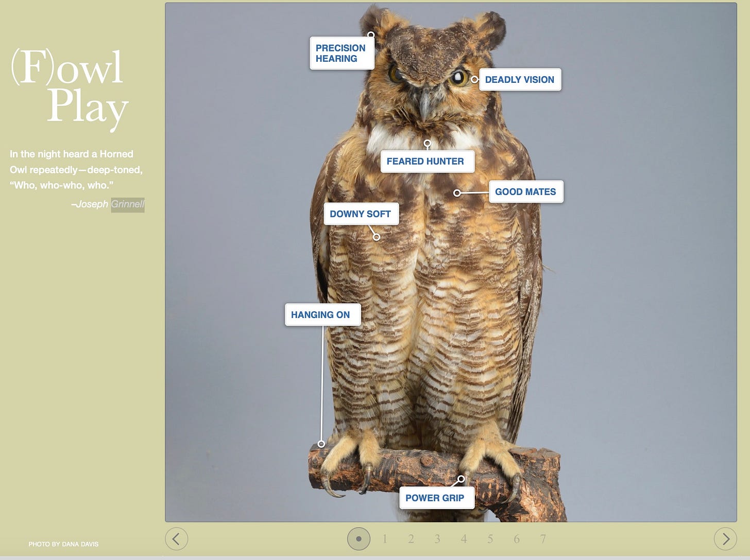Open the Downy Soft label
The image size is (750, 560).
[361, 214]
